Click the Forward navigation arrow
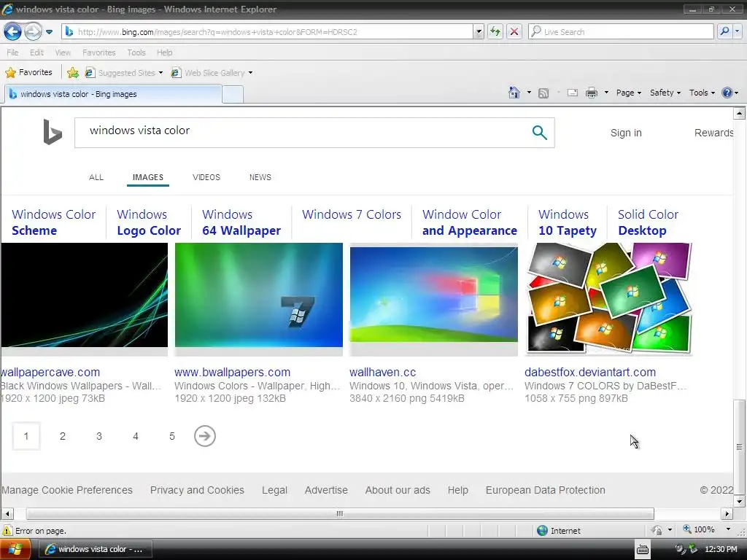The image size is (747, 560). (32, 32)
